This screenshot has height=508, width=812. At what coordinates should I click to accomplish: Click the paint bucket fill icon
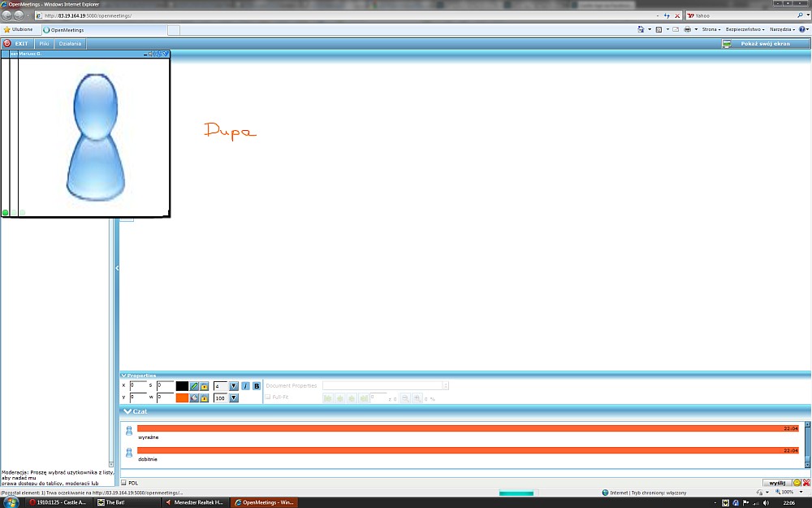pyautogui.click(x=194, y=397)
